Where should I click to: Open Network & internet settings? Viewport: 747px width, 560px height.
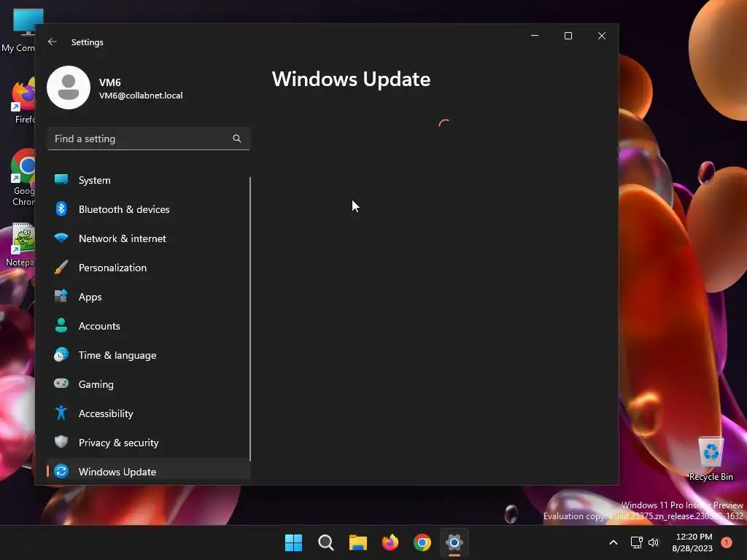point(149,238)
